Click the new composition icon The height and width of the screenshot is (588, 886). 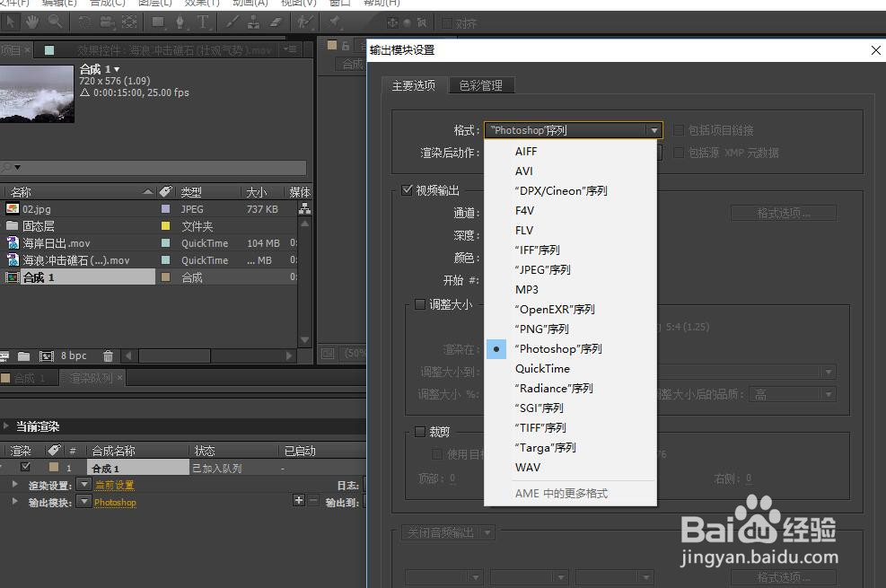click(47, 355)
